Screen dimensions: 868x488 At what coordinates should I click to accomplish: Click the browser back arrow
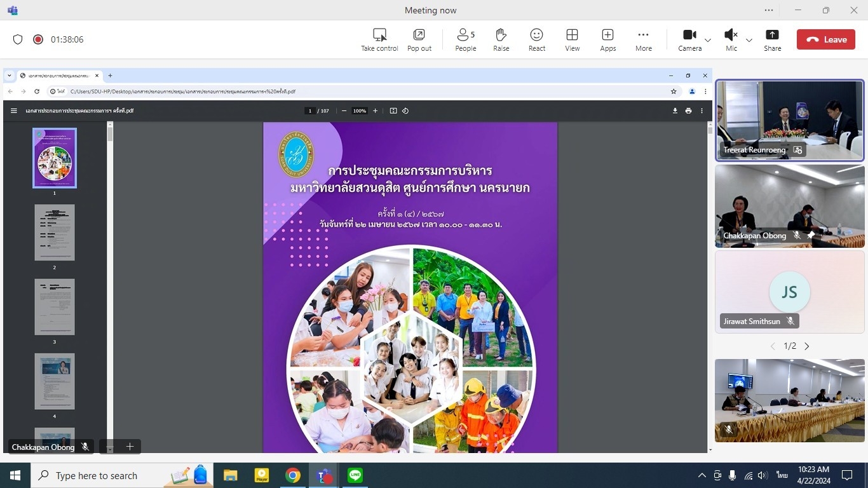(10, 91)
